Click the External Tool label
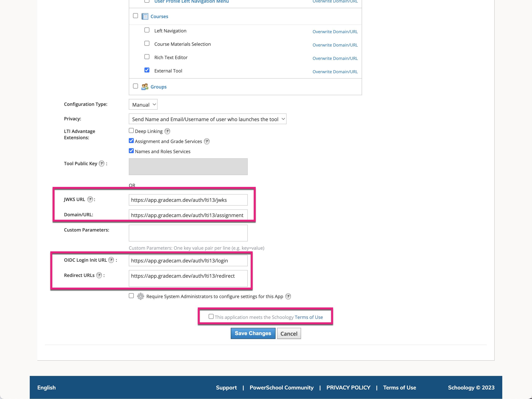The width and height of the screenshot is (532, 399). click(168, 71)
